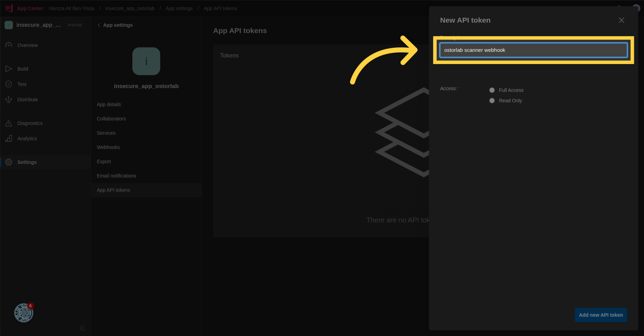Open the Build section icon
644x336 pixels.
coord(9,69)
